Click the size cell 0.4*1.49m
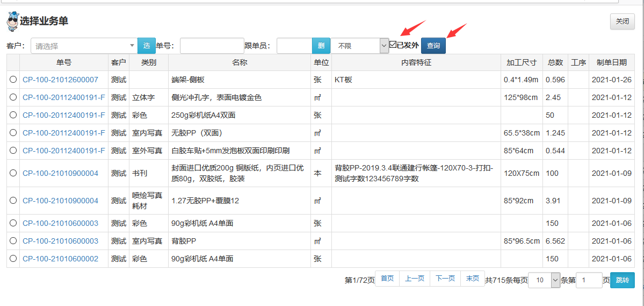644x306 pixels. [522, 80]
